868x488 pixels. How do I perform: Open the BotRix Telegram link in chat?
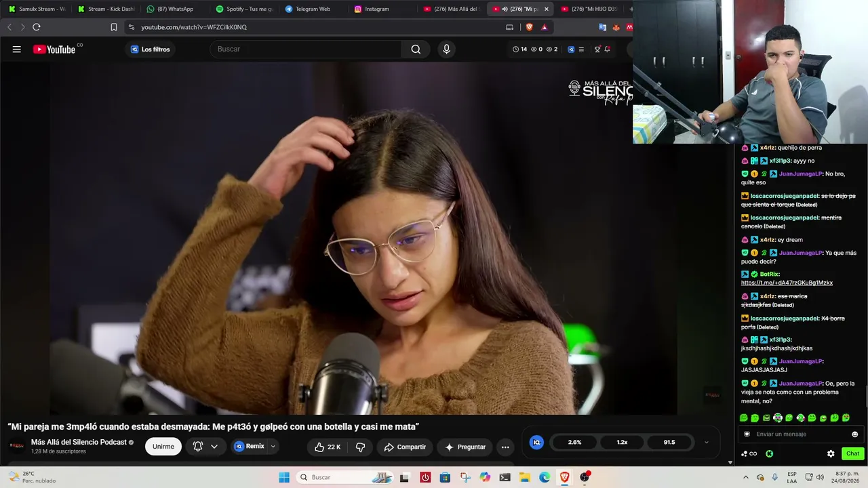787,283
